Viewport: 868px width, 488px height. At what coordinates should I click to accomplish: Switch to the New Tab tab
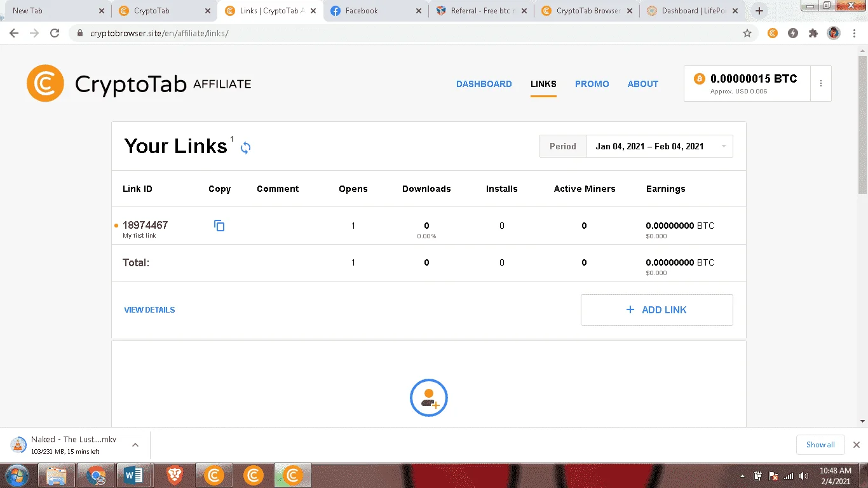(x=57, y=11)
